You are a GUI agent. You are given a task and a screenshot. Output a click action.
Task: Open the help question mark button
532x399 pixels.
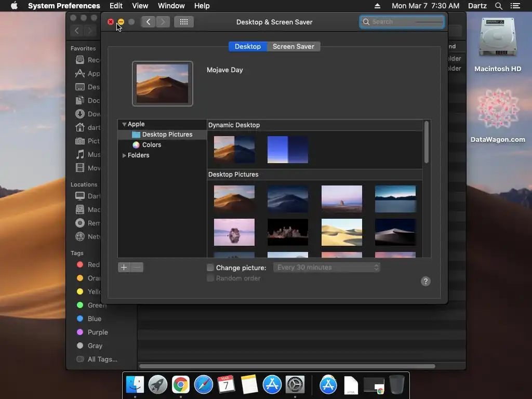425,281
